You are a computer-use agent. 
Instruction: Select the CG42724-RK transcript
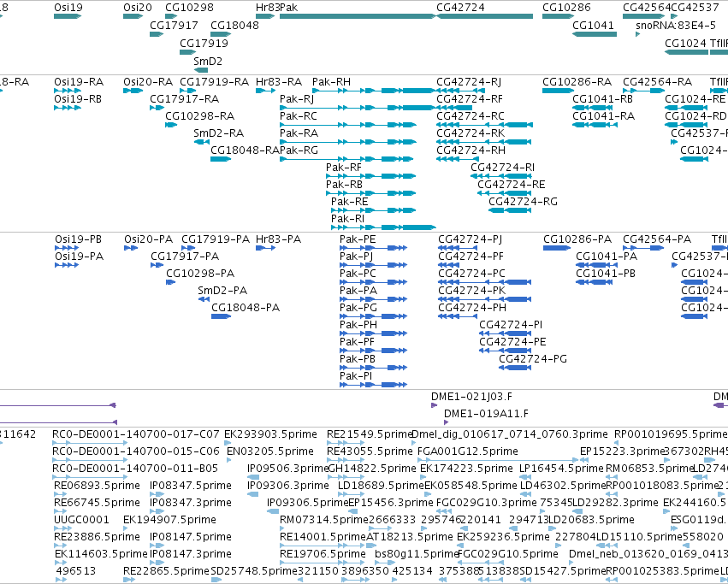[x=484, y=142]
